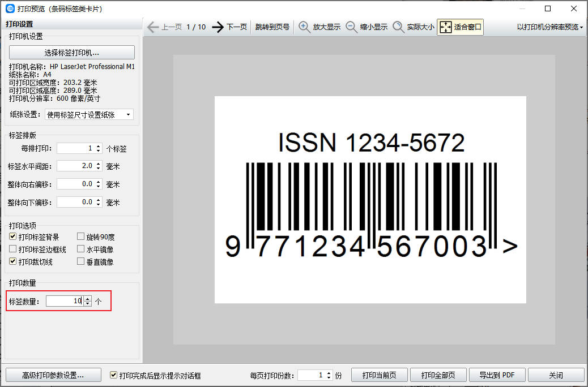
Task: Click zoom in magnifier icon
Action: (304, 27)
